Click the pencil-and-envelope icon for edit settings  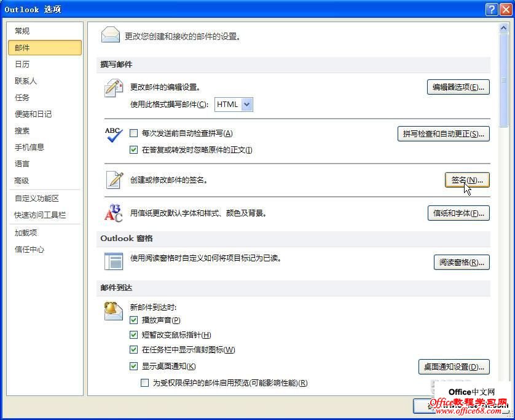click(x=114, y=88)
